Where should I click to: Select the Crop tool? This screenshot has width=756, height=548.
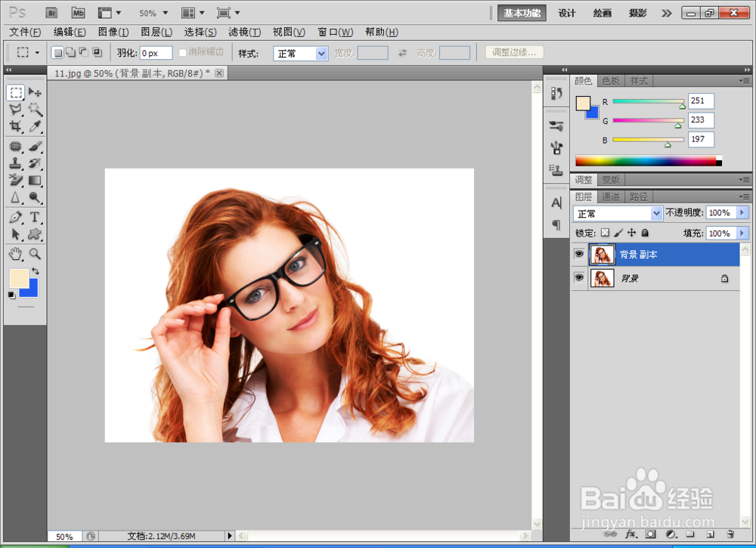16,126
